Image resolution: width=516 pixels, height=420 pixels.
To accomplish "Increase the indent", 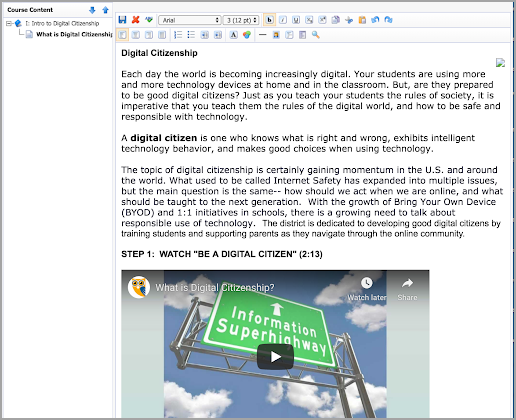I will [x=218, y=35].
